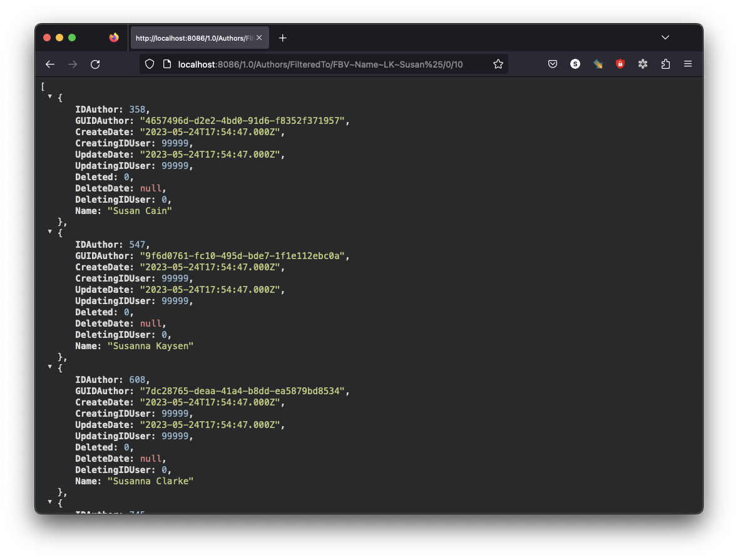Open a new tab with plus
Viewport: 738px width, 560px height.
pyautogui.click(x=282, y=38)
